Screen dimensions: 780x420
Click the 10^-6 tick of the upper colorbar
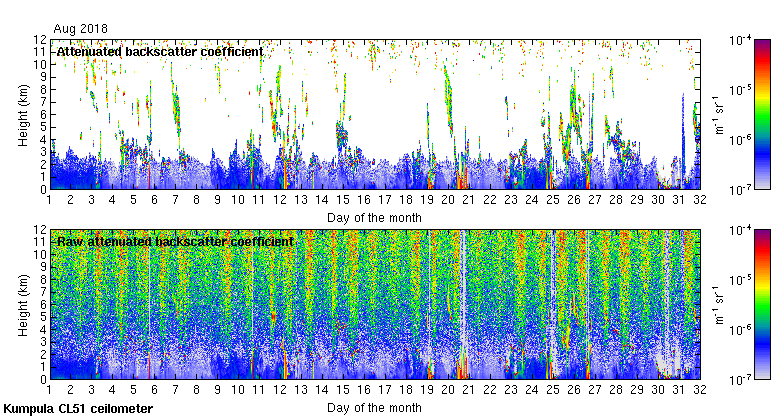[740, 140]
